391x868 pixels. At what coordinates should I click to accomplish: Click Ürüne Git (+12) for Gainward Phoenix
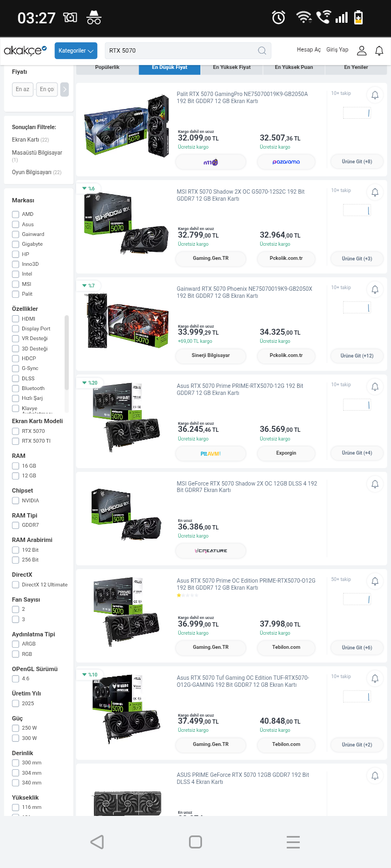(357, 356)
